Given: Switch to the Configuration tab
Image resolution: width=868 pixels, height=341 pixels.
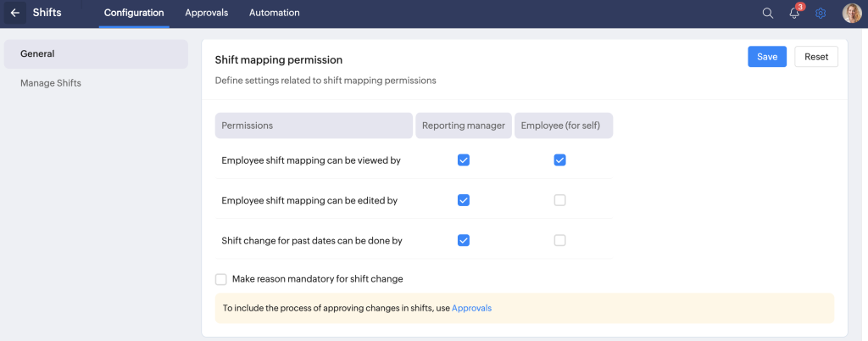Looking at the screenshot, I should [x=134, y=13].
